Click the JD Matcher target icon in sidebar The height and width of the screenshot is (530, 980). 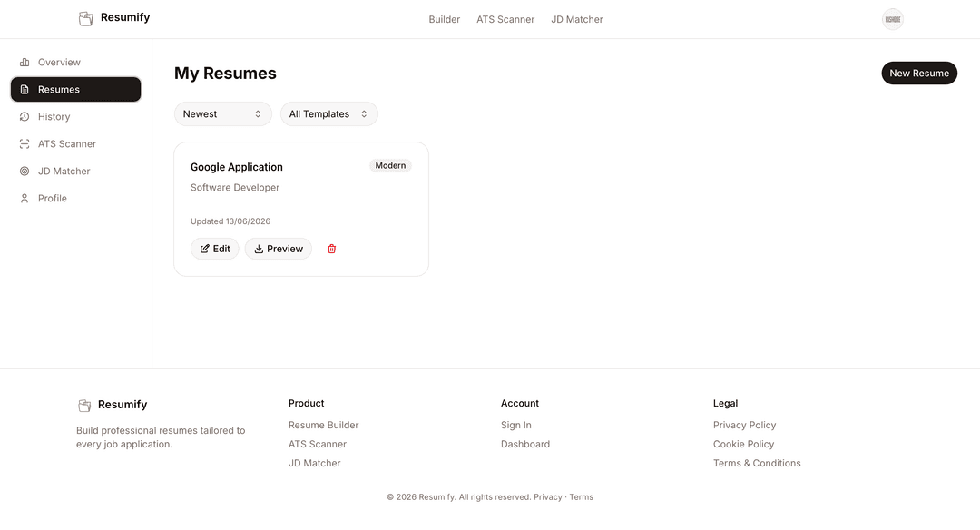(x=24, y=172)
